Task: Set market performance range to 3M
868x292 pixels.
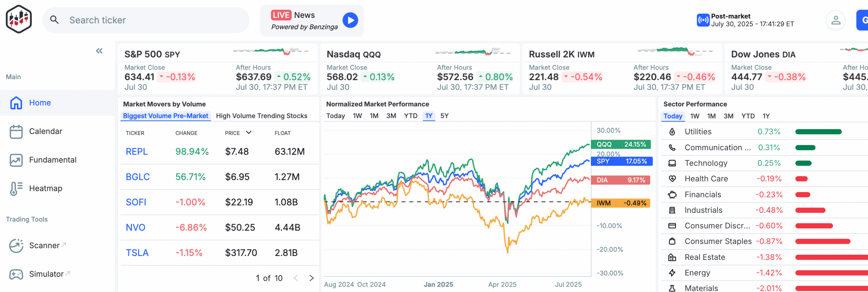Action: pos(391,116)
